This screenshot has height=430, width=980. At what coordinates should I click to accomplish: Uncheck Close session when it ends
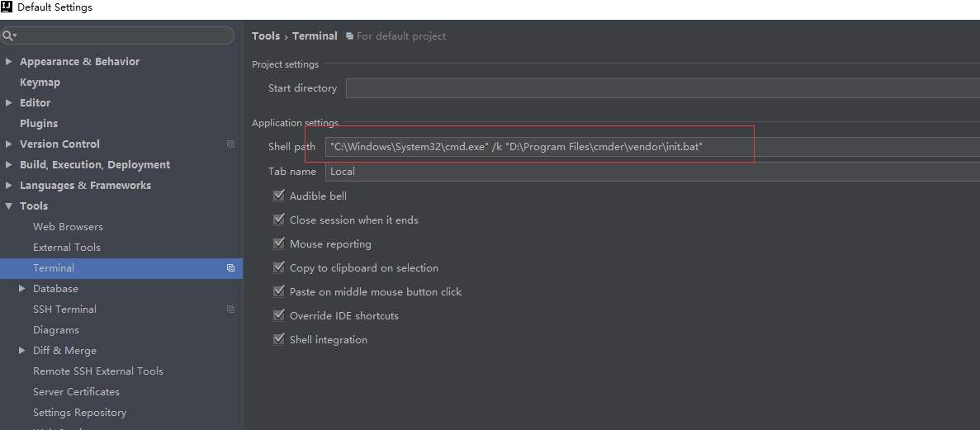pyautogui.click(x=279, y=220)
